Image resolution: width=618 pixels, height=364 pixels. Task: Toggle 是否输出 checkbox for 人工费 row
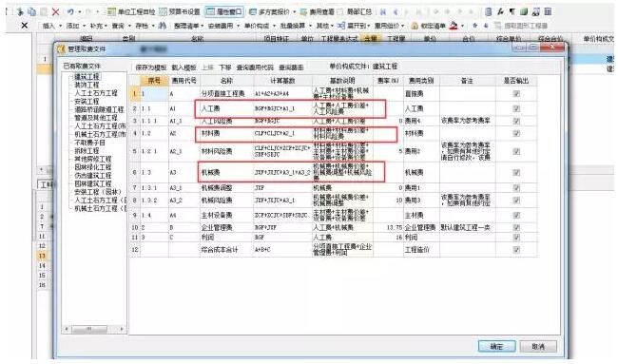(x=516, y=108)
